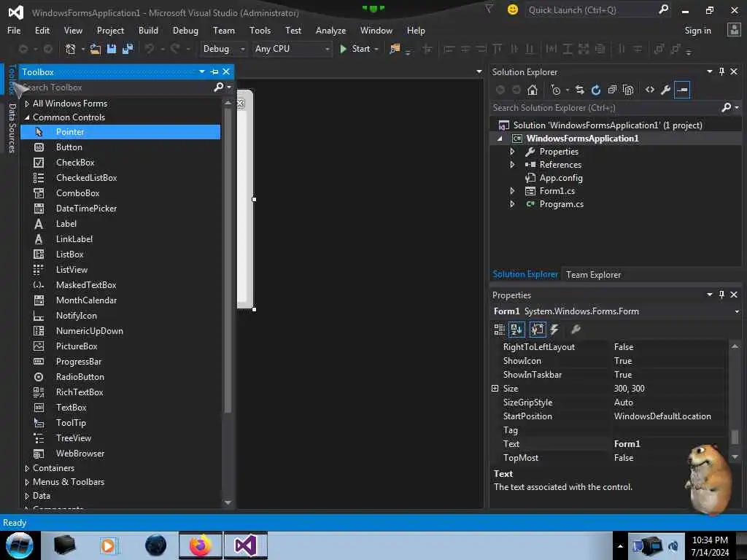The image size is (747, 560).
Task: Click the Text property value Form1
Action: [x=668, y=444]
